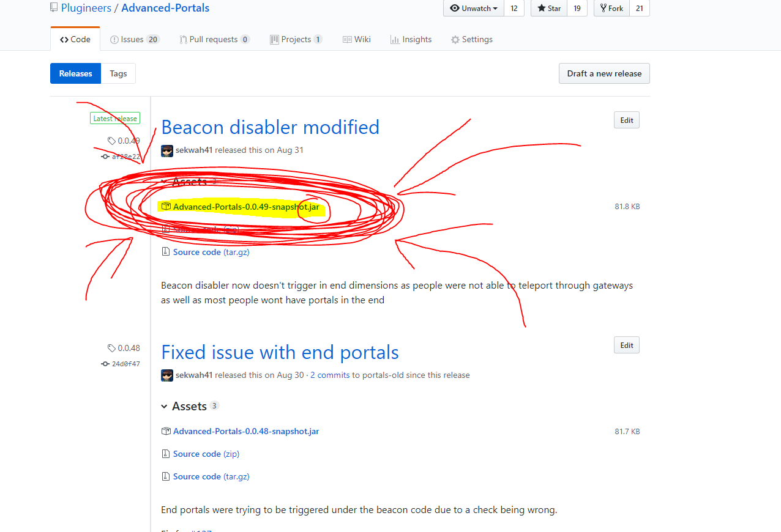Open watchers count 12
This screenshot has width=781, height=532.
click(x=514, y=8)
